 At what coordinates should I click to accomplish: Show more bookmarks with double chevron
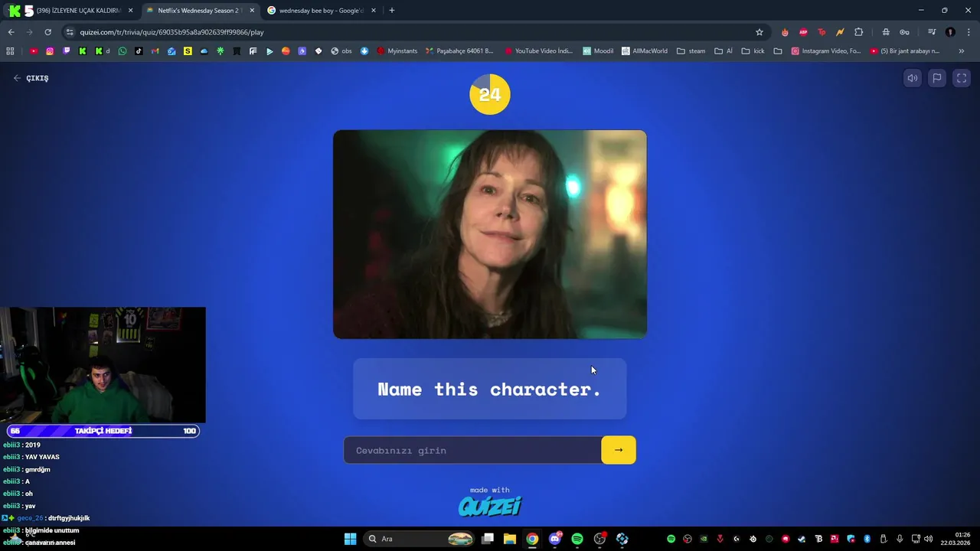962,51
